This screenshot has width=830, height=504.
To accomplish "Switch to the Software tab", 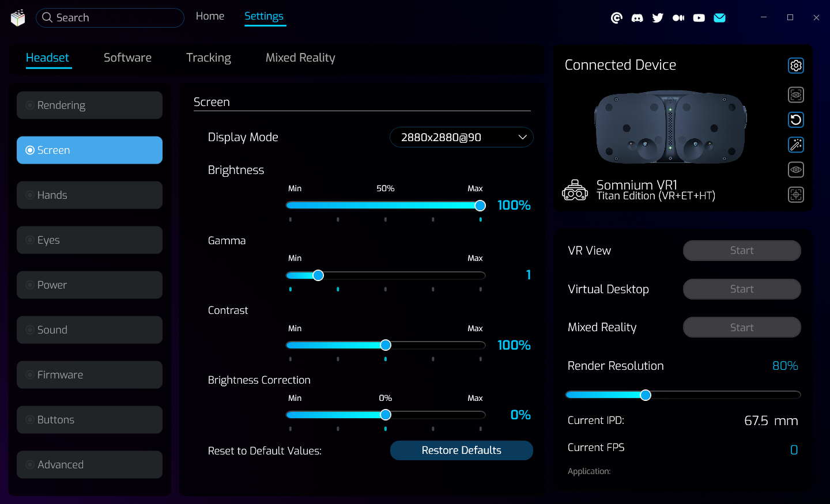I will (x=127, y=58).
